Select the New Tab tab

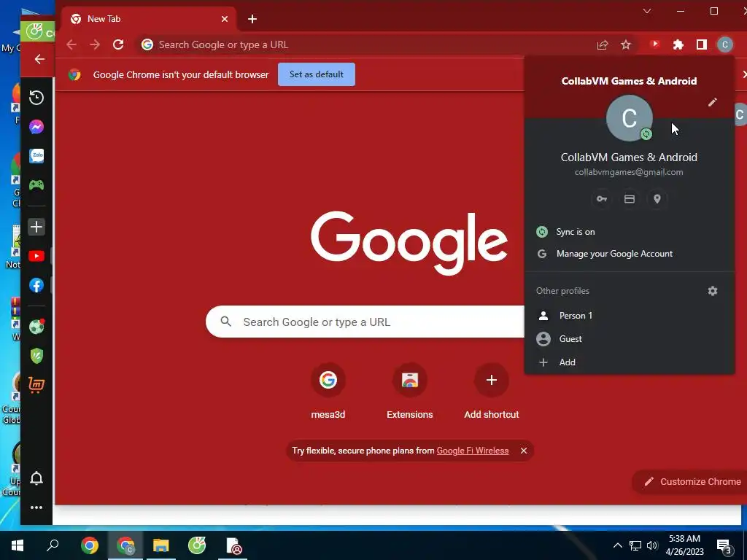tap(147, 19)
